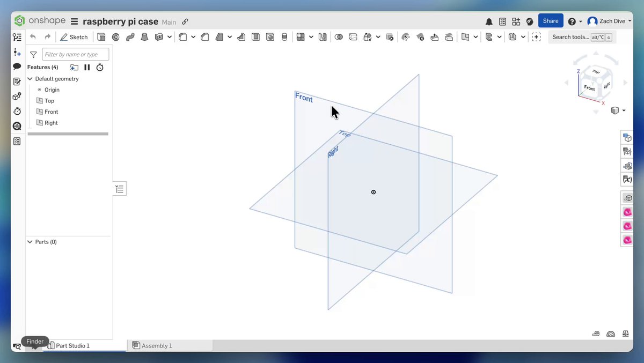Select the Extrude tool

[101, 37]
